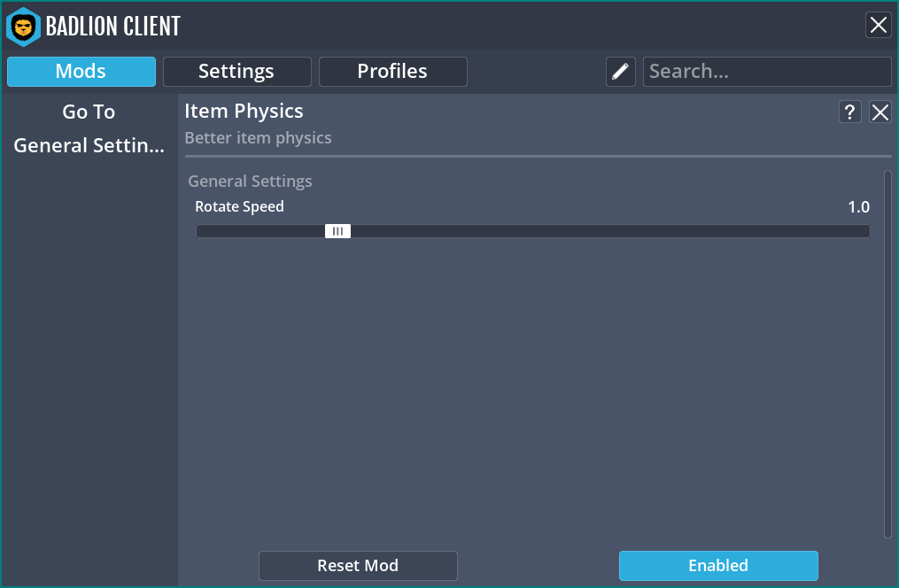Jump to General Settings from the sidebar
899x588 pixels.
(89, 146)
